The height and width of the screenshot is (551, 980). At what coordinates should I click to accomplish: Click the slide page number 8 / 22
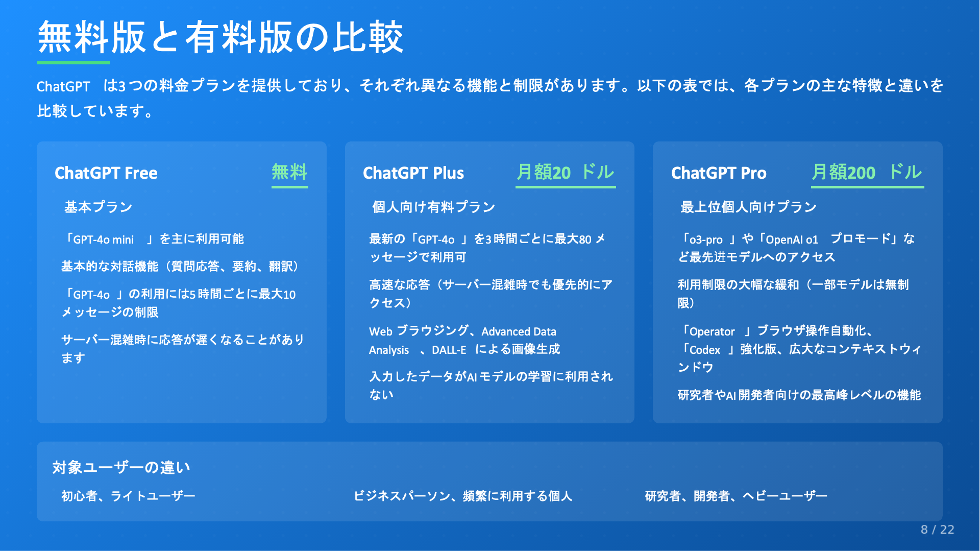click(937, 530)
